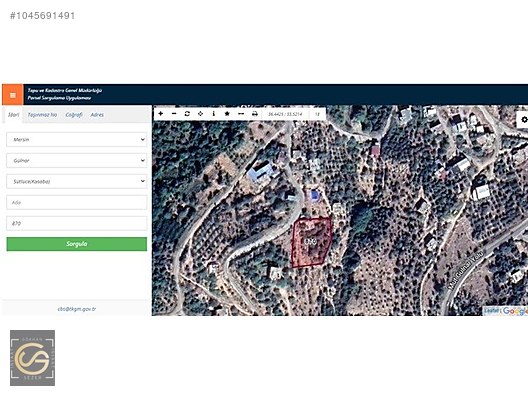Open the orange hamburger menu
Viewport: 528px width, 396px height.
pyautogui.click(x=13, y=95)
